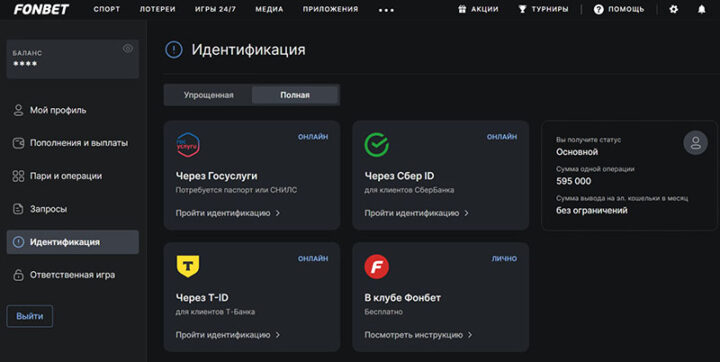Click the В клубе Фонбет title

click(x=403, y=298)
